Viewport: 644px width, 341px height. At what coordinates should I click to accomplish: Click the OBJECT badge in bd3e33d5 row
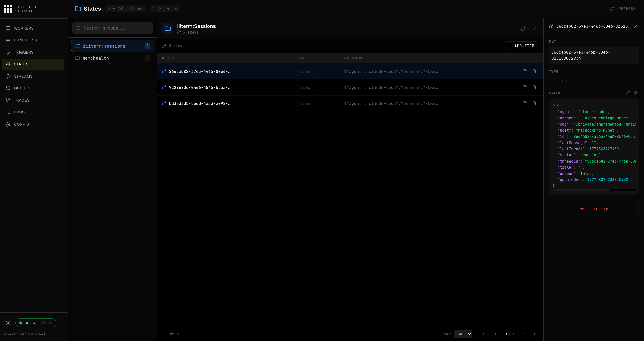pos(306,104)
